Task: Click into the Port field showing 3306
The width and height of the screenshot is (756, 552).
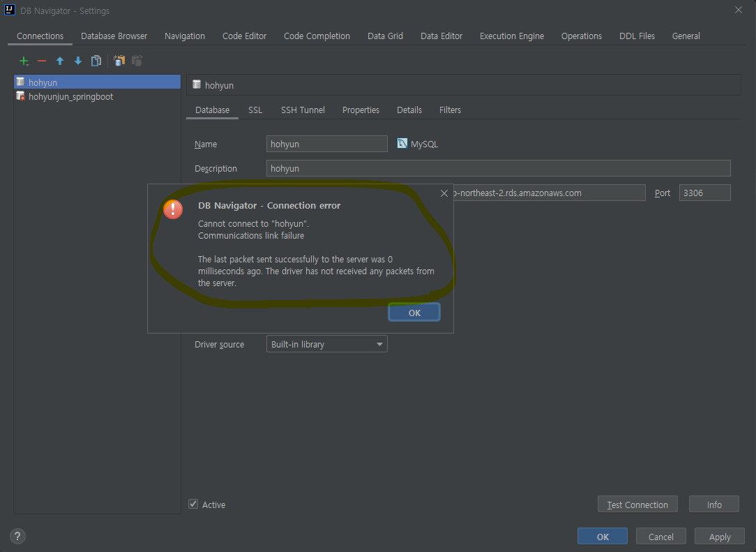Action: (704, 193)
